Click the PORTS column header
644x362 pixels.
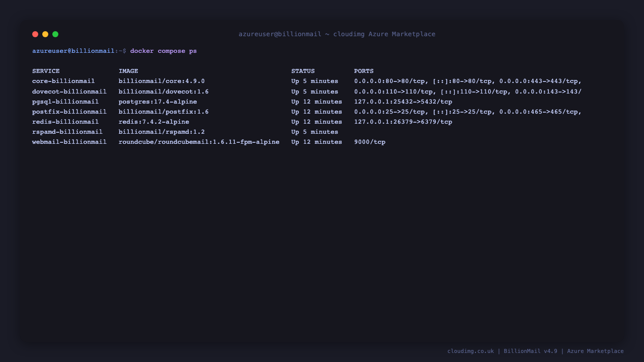(x=364, y=71)
